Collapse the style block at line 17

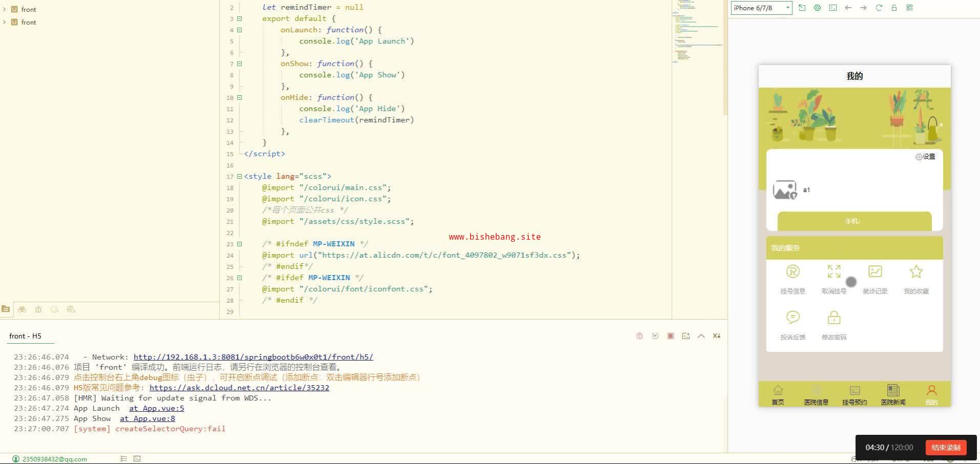239,177
